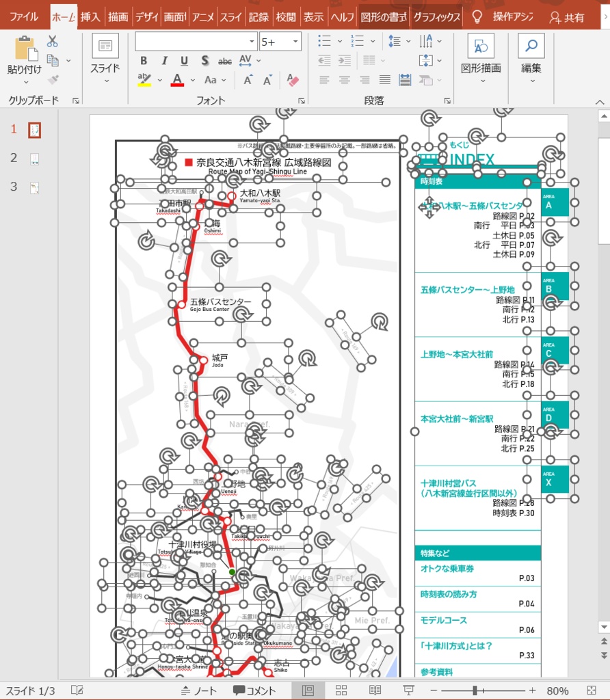Image resolution: width=610 pixels, height=700 pixels.
Task: Click the numbered list icon
Action: pos(357,41)
